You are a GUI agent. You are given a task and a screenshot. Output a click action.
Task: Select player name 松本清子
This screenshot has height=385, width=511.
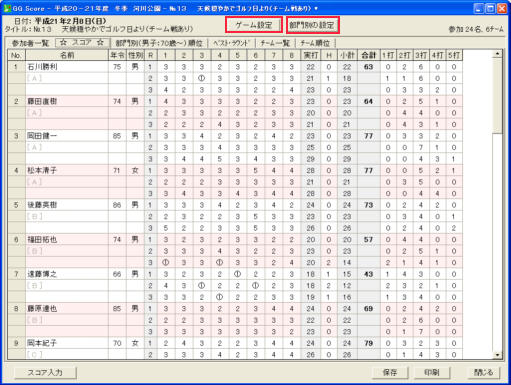[x=42, y=170]
